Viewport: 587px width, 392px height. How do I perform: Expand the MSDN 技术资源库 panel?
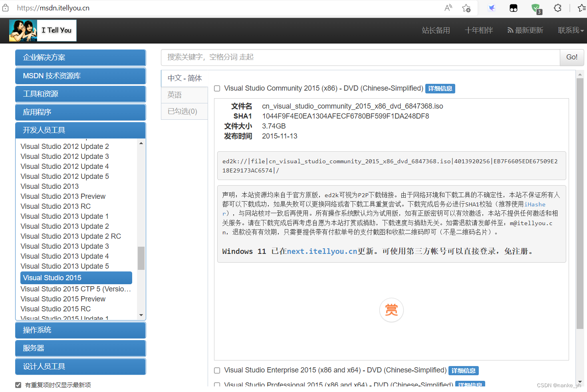[81, 76]
